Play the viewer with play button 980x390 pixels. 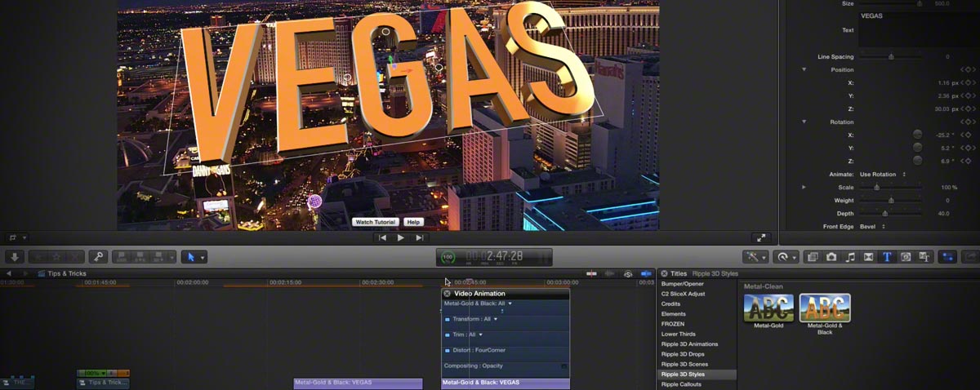[400, 237]
